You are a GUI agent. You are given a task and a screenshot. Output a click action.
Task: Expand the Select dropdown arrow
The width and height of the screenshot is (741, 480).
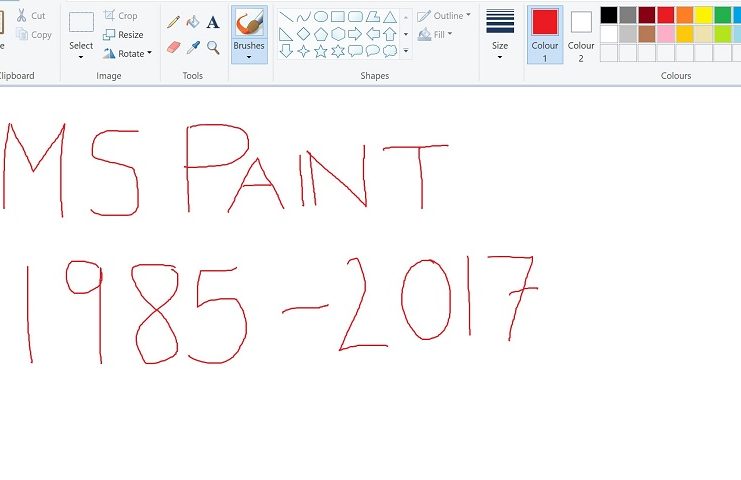pos(81,57)
